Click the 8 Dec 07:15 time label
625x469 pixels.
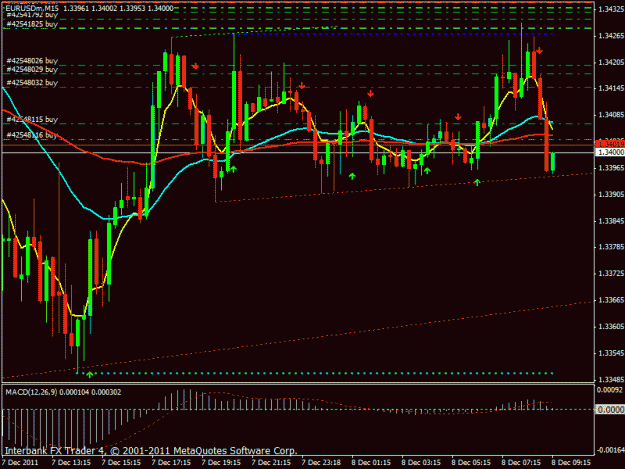point(521,463)
